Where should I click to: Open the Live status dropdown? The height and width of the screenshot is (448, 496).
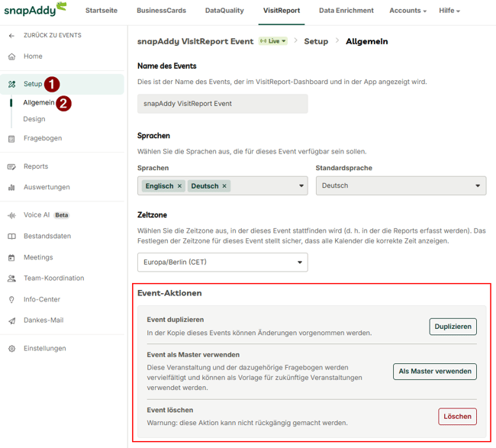[273, 41]
